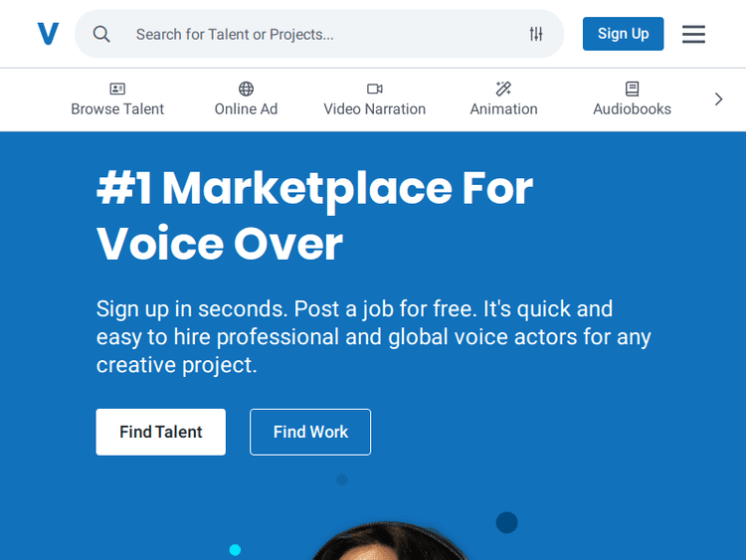
Task: Click the Video Narration camera icon
Action: pos(375,89)
